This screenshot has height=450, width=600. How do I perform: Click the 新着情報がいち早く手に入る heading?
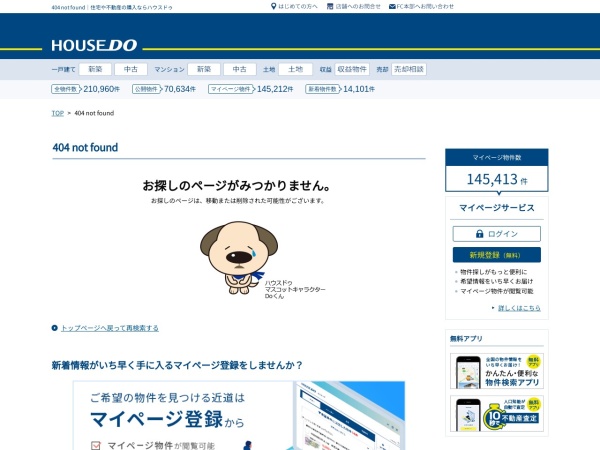coord(177,365)
